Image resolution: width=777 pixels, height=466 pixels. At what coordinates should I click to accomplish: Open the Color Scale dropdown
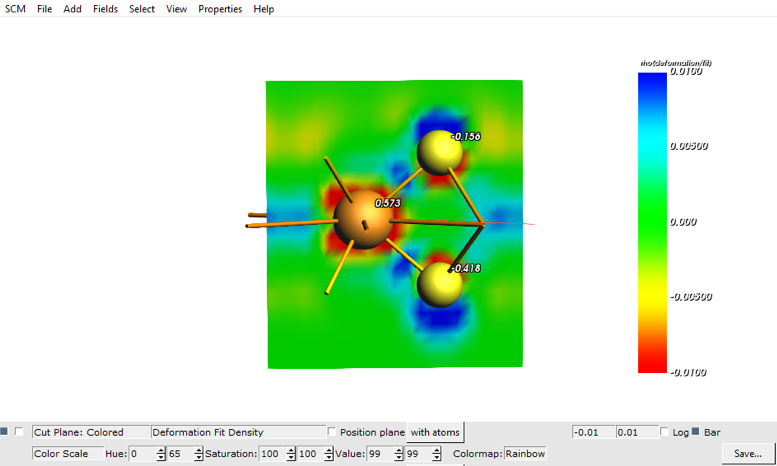(64, 454)
